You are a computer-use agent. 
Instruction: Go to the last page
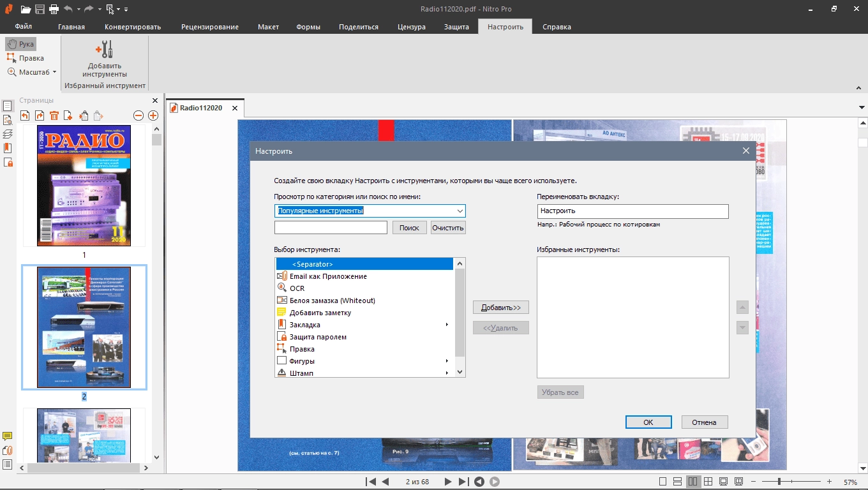coord(463,482)
